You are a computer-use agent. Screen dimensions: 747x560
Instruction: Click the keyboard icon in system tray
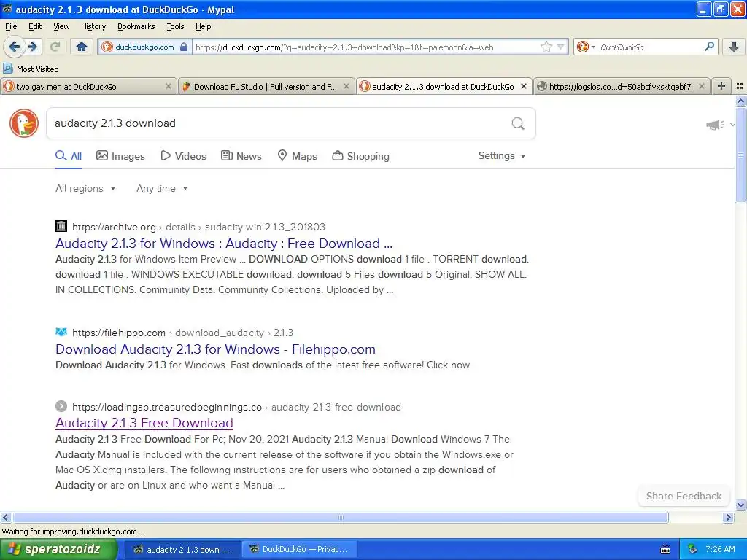pos(665,550)
